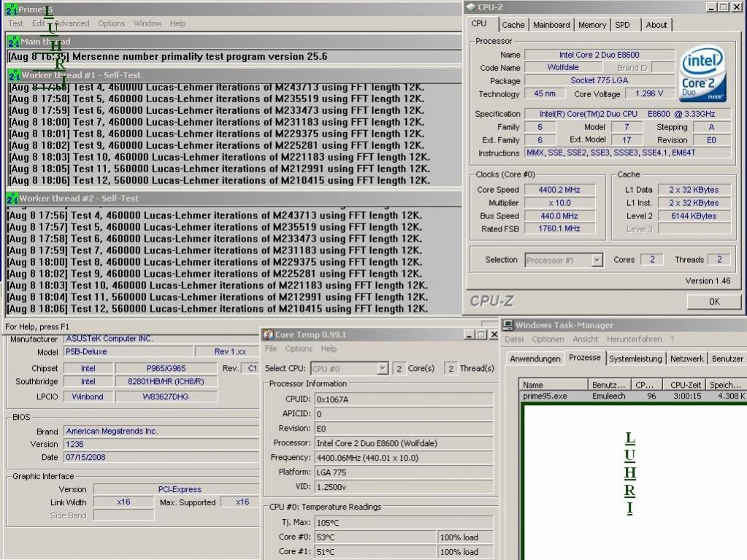747x560 pixels.
Task: Click the Windows Task-Manager title icon
Action: click(507, 325)
